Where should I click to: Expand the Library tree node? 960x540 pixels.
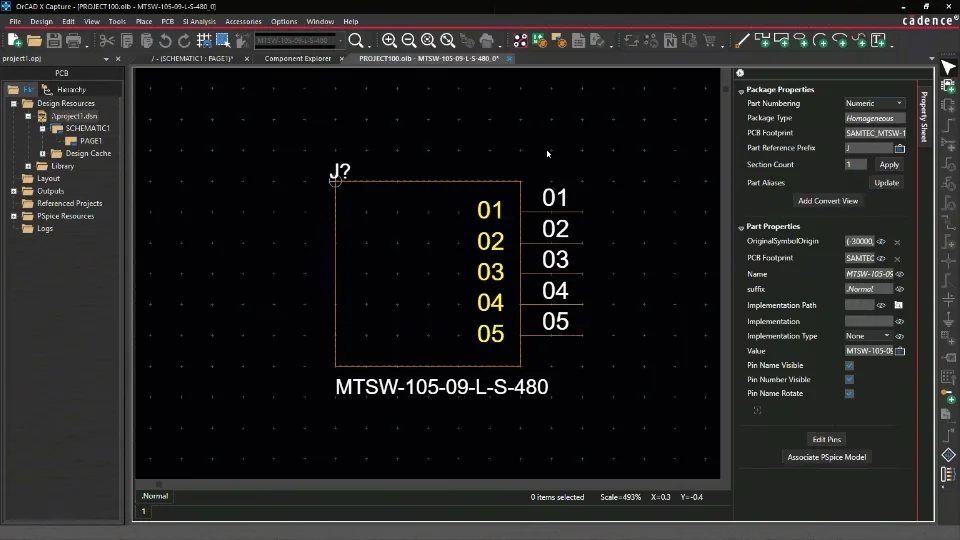(x=28, y=166)
